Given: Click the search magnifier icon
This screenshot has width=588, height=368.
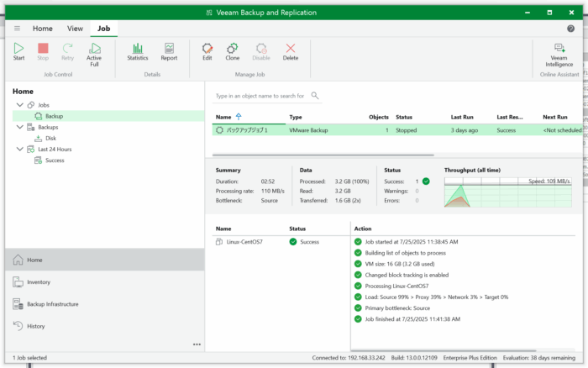Looking at the screenshot, I should (x=315, y=96).
